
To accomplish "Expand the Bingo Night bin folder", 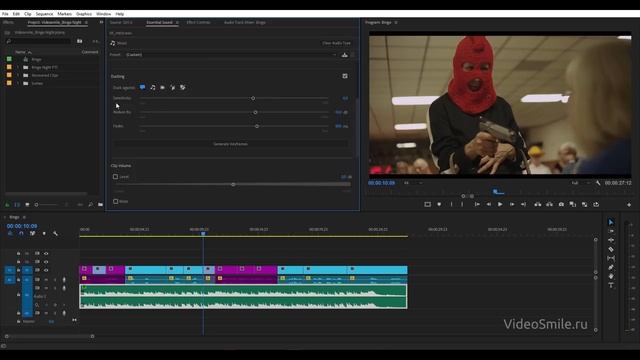I will (x=18, y=67).
